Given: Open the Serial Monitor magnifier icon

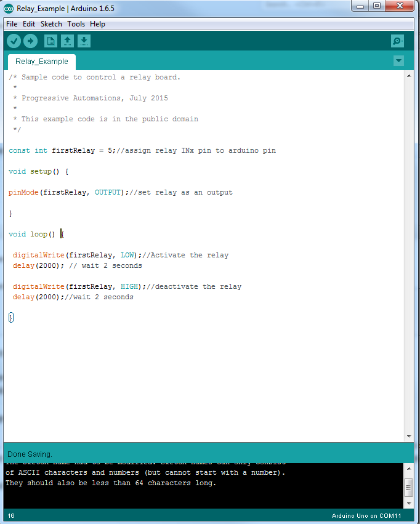Looking at the screenshot, I should 397,41.
